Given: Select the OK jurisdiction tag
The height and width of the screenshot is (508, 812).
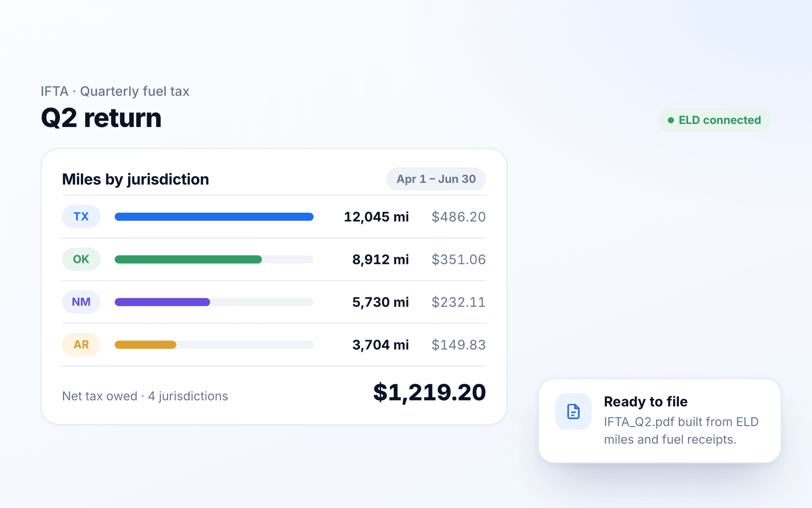Looking at the screenshot, I should 81,259.
